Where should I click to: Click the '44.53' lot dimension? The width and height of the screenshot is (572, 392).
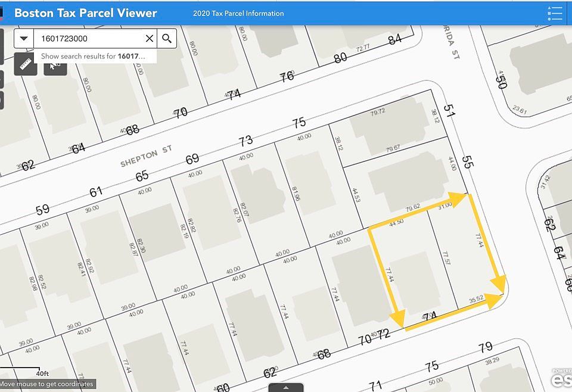pos(356,195)
